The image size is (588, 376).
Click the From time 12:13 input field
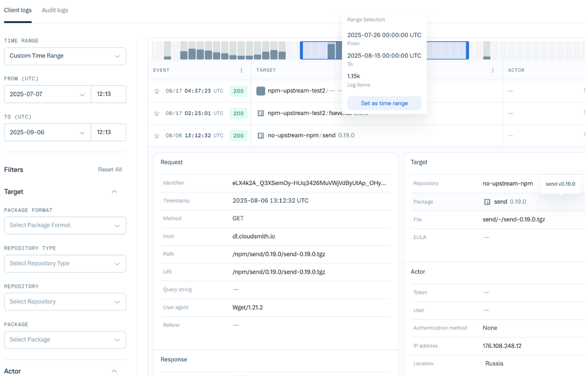click(108, 94)
